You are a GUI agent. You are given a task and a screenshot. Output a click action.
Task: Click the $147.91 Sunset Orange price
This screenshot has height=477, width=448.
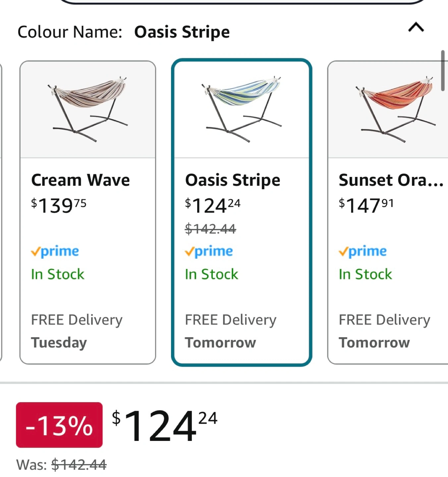(x=366, y=206)
